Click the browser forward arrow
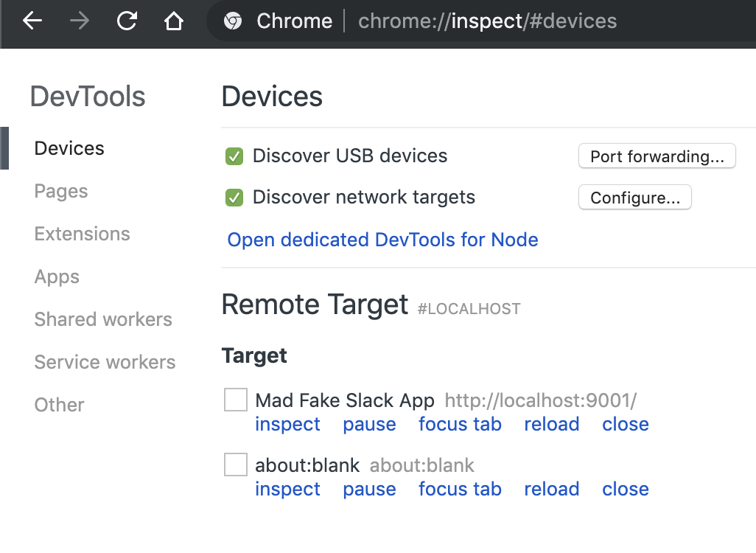The height and width of the screenshot is (553, 756). (x=79, y=21)
